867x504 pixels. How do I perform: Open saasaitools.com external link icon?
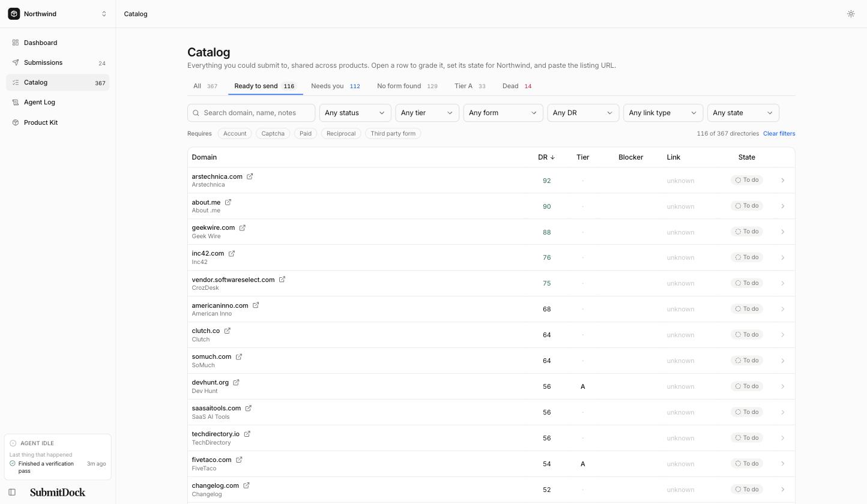[248, 409]
